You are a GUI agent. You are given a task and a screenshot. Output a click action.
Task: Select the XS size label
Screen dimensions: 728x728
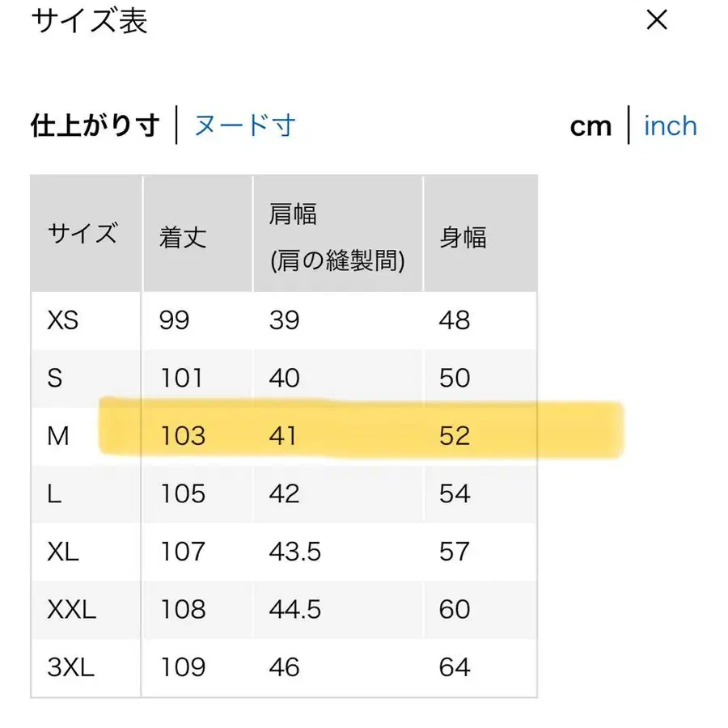pyautogui.click(x=62, y=320)
